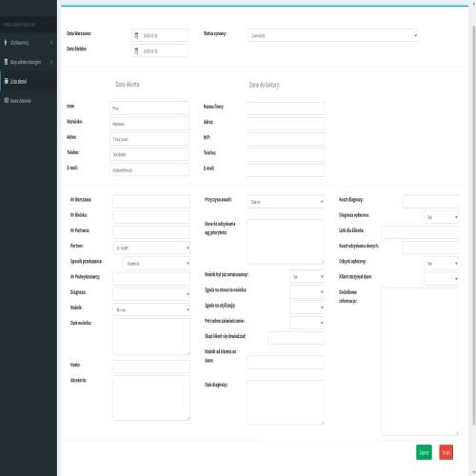Image resolution: width=476 pixels, height=476 pixels.
Task: Open the Status sprawy dropdown
Action: coord(333,35)
